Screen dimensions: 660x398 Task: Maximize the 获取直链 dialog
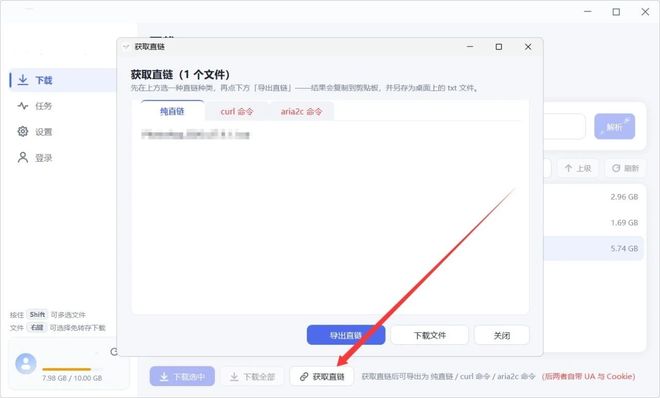point(499,47)
